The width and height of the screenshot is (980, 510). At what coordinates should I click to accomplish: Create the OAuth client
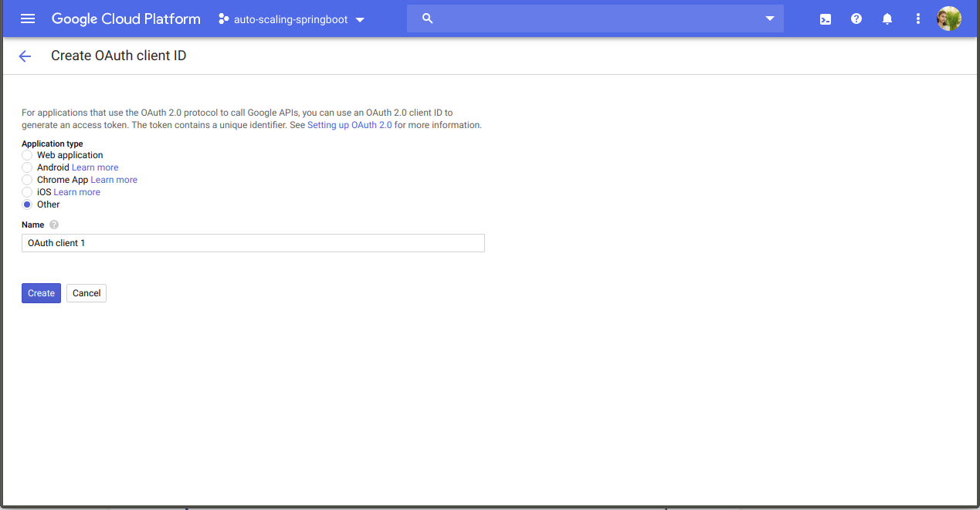point(41,292)
